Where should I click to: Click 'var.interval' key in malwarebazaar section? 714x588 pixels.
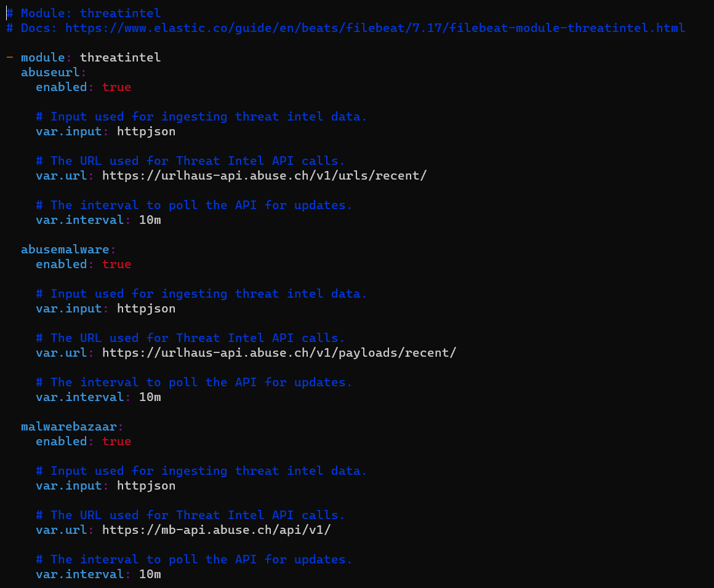(x=79, y=574)
